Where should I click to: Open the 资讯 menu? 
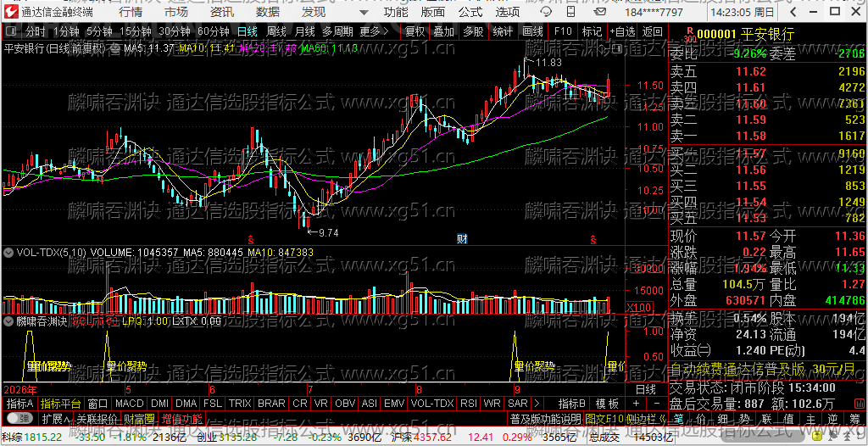tap(222, 12)
